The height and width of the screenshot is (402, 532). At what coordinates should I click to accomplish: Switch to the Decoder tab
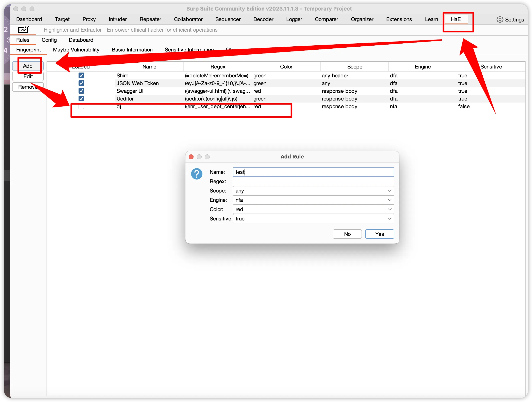(263, 19)
